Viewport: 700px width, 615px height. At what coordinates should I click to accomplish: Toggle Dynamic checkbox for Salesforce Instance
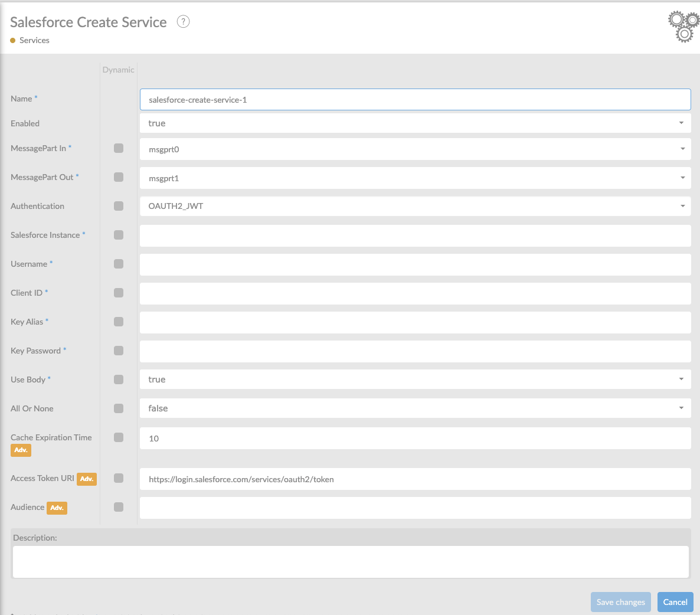(118, 235)
